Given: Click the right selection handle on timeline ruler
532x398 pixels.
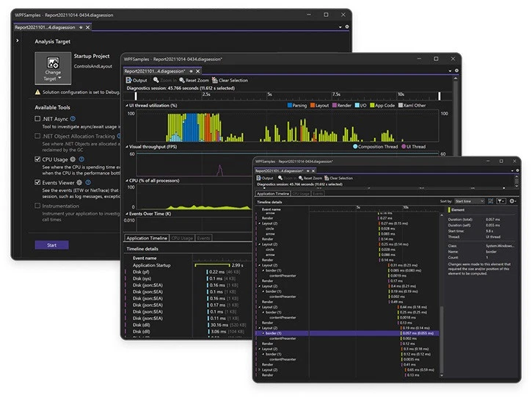Looking at the screenshot, I should (x=440, y=95).
